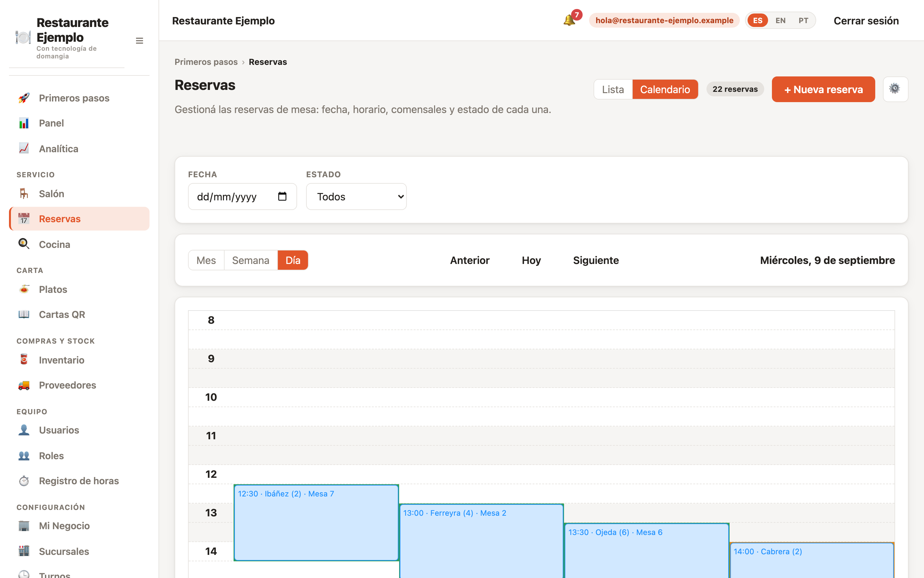Click the Primeros pasos rocket icon
Viewport: 924px width, 578px height.
point(24,98)
